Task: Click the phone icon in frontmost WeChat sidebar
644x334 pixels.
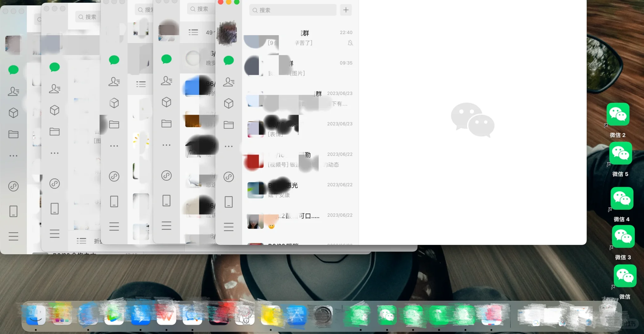Action: point(228,202)
